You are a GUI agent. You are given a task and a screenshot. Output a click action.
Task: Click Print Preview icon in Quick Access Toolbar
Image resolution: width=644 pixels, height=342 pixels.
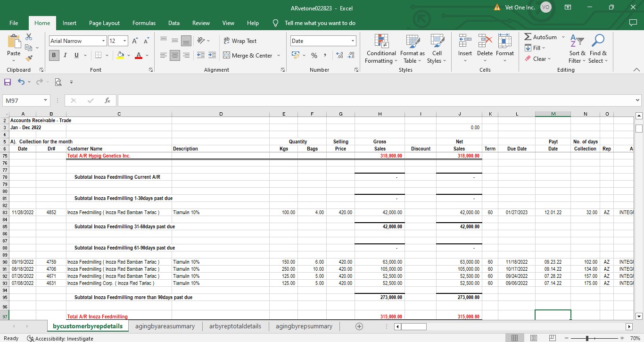(58, 82)
